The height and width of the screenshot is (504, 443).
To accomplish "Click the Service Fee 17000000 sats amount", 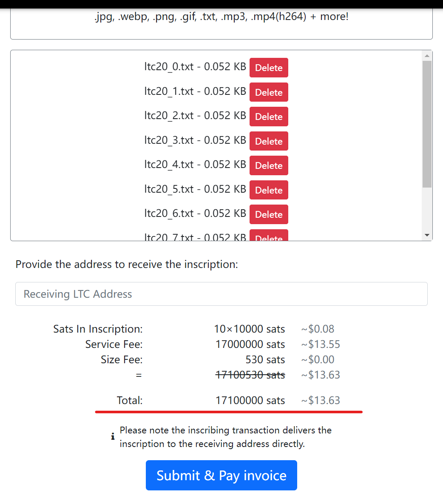I will pos(250,344).
